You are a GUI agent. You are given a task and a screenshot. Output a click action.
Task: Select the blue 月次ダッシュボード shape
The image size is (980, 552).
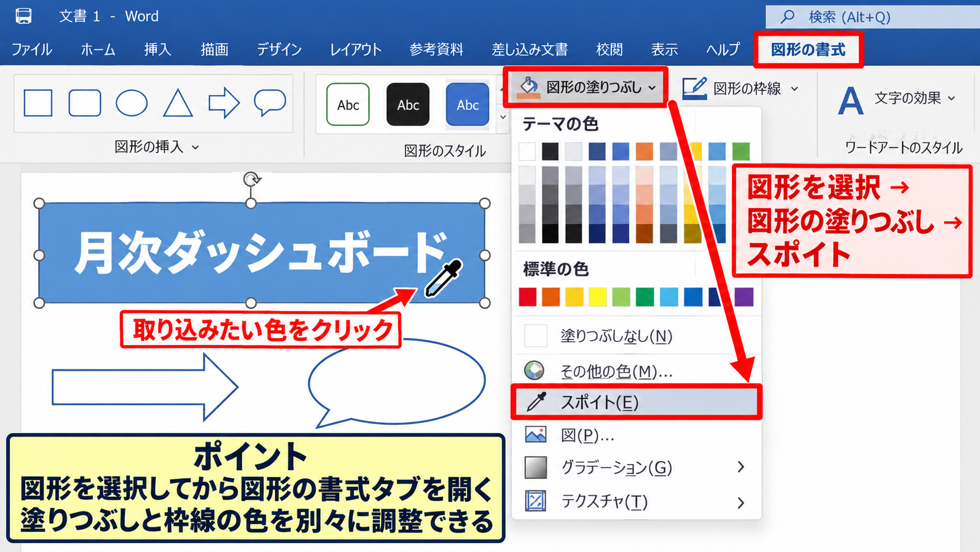click(262, 253)
